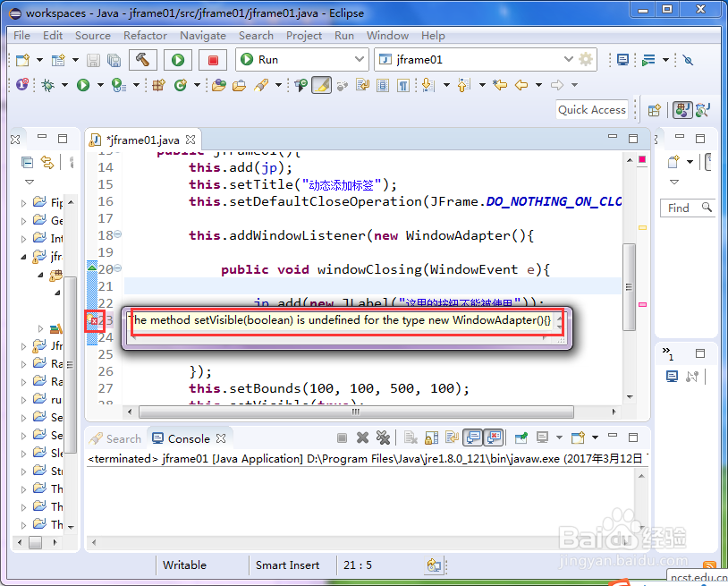This screenshot has width=728, height=586.
Task: Toggle Mark Occurrences highlighter icon
Action: pos(321,85)
